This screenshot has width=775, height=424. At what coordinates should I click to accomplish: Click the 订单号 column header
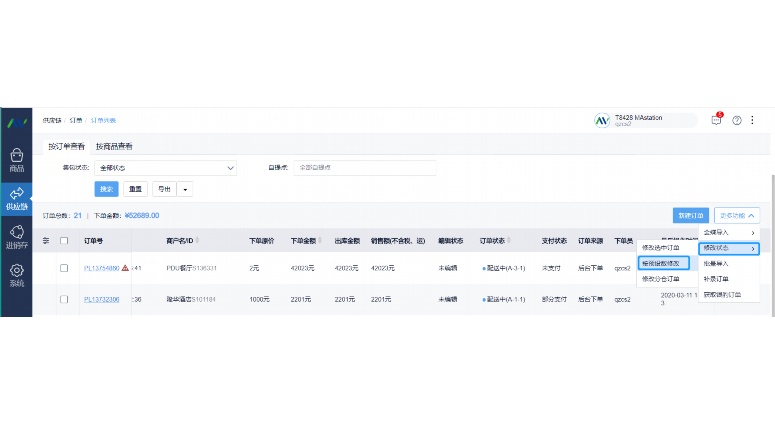(x=93, y=241)
